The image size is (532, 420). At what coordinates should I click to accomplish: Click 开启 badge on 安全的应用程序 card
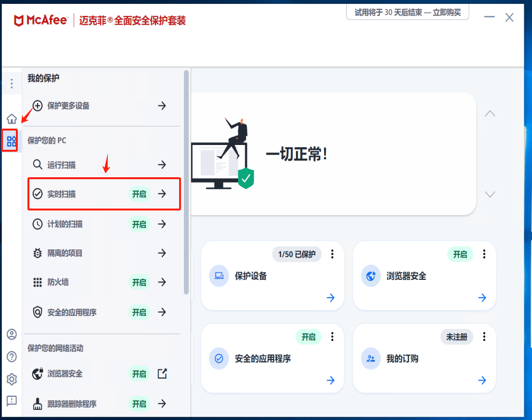[309, 337]
